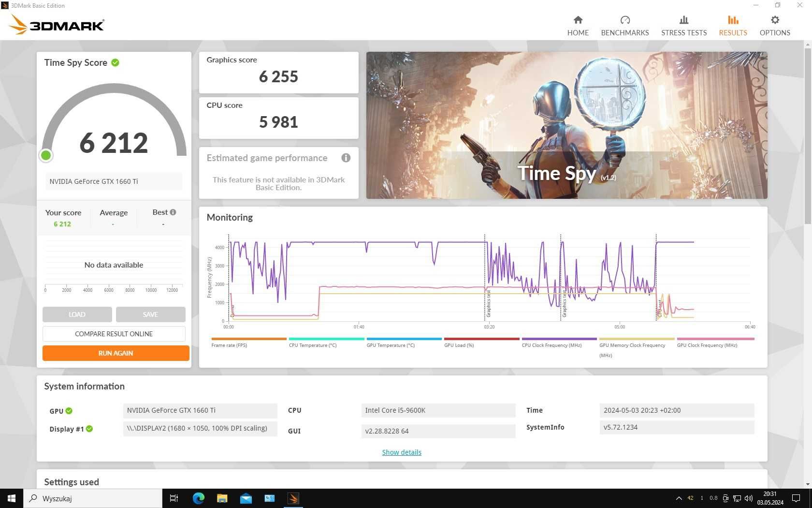Click the LOAD button

(x=77, y=314)
